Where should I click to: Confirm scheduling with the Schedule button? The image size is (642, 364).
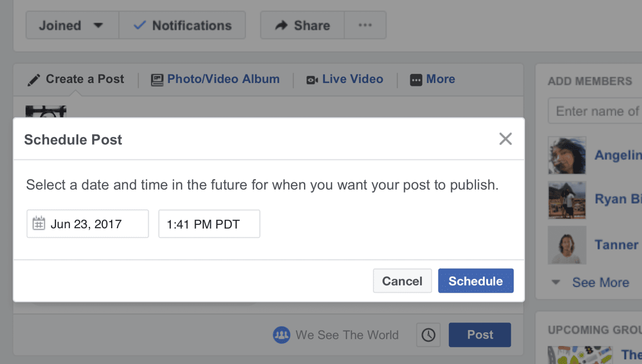tap(475, 281)
